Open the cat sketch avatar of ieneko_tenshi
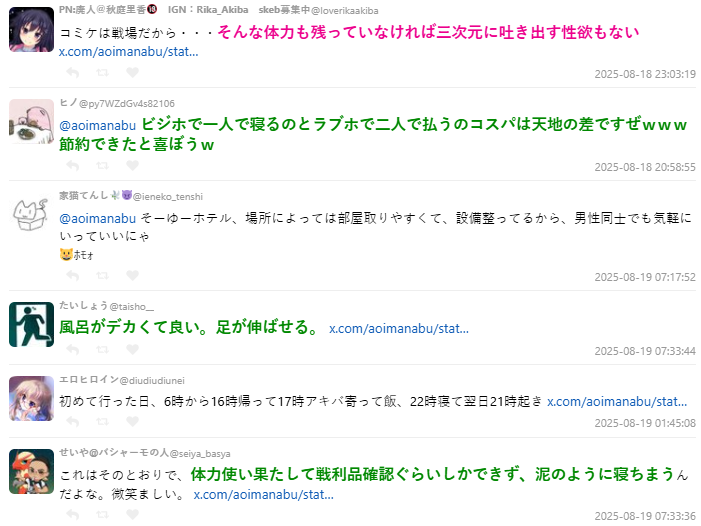 tap(31, 215)
